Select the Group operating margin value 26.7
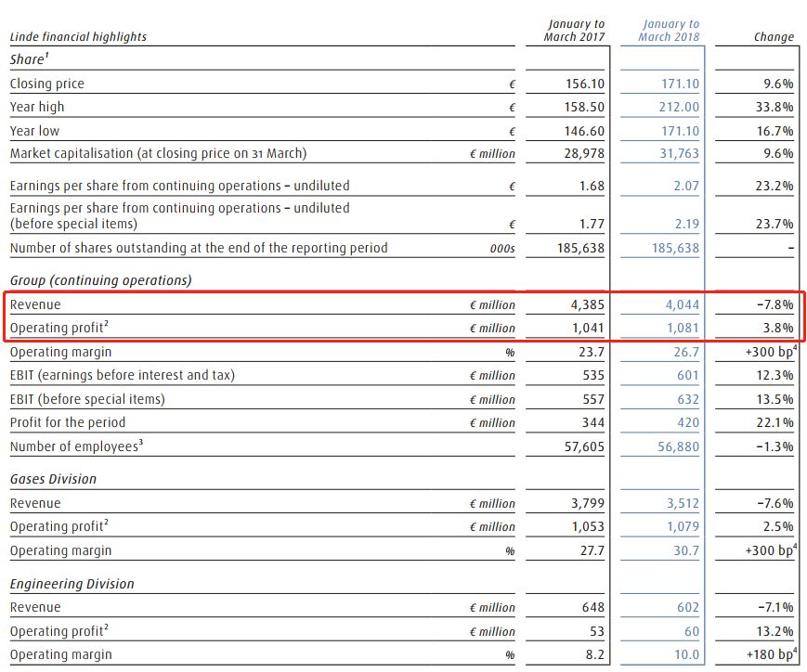 pyautogui.click(x=686, y=352)
